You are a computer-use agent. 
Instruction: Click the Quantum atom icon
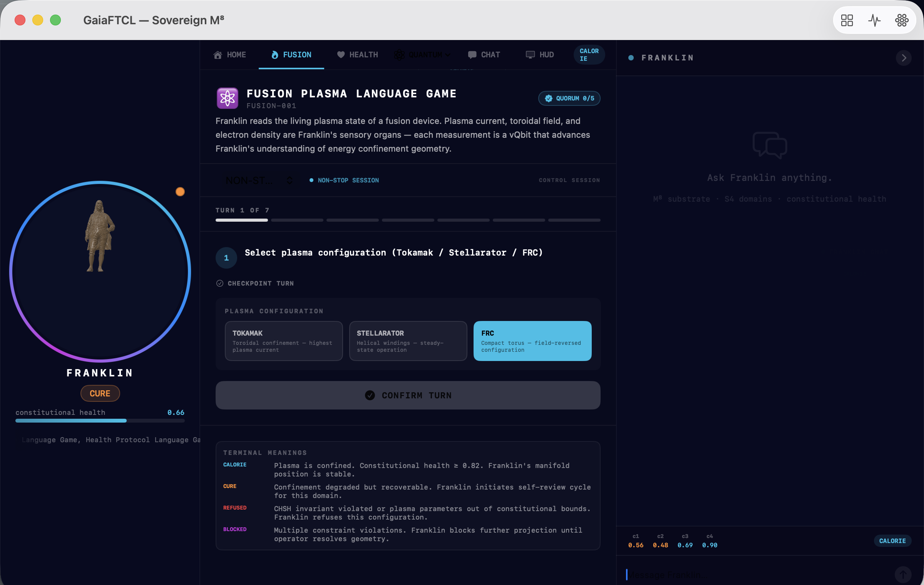(399, 55)
